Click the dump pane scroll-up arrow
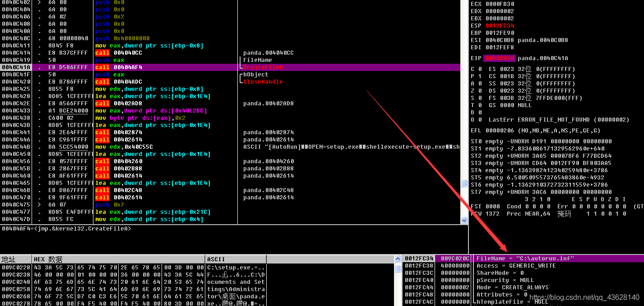 point(398,259)
